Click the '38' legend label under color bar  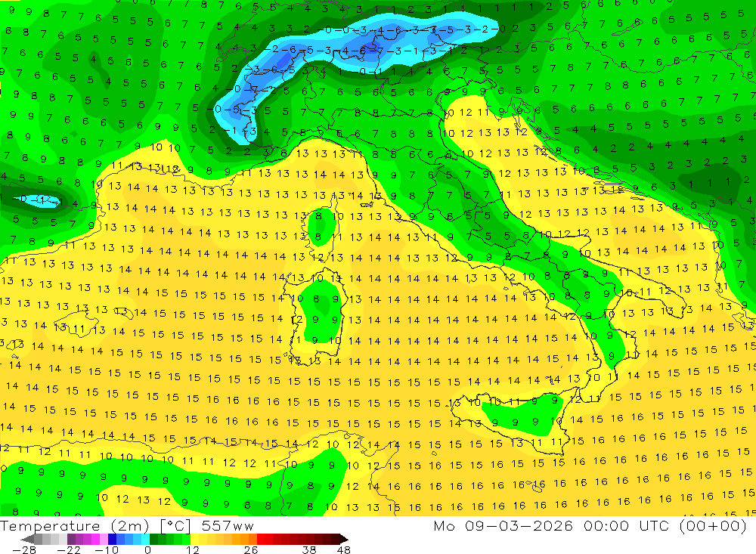309,549
